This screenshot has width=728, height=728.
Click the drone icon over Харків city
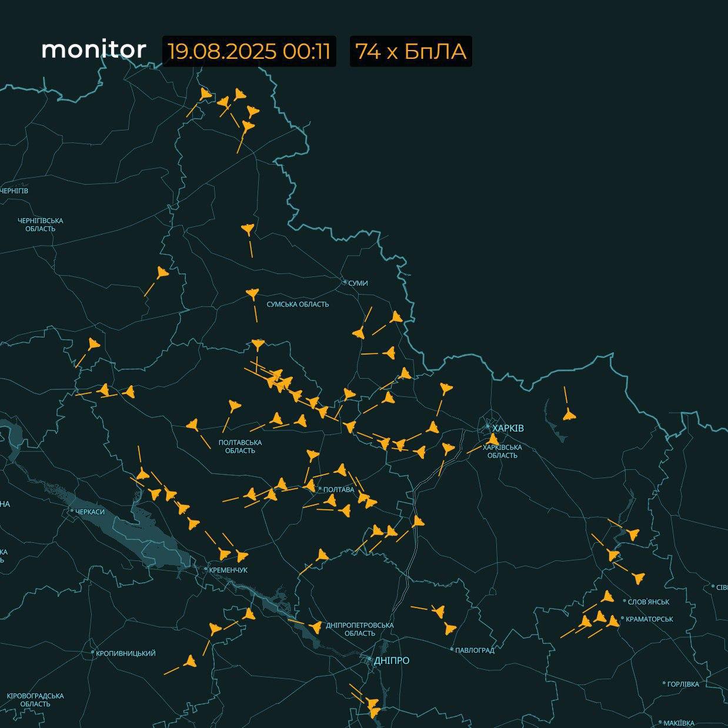point(493,439)
